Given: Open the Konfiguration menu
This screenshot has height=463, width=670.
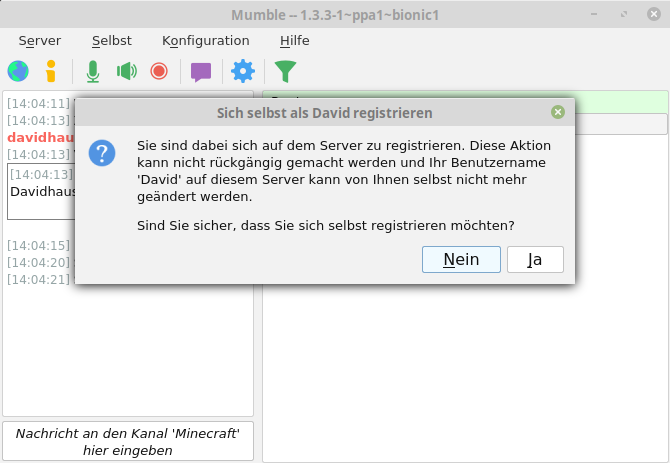Looking at the screenshot, I should pyautogui.click(x=206, y=41).
